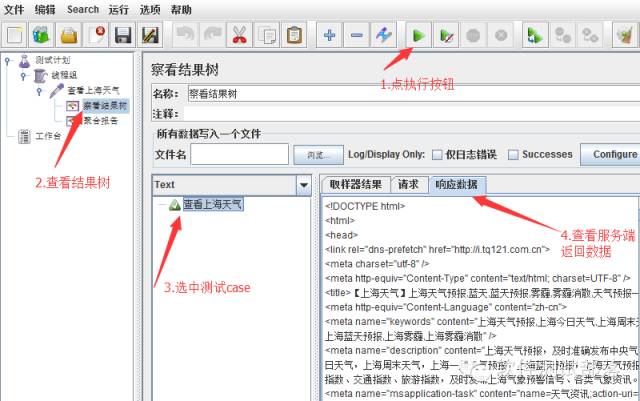This screenshot has width=640, height=401.
Task: Click the Redo arrow icon
Action: [213, 35]
